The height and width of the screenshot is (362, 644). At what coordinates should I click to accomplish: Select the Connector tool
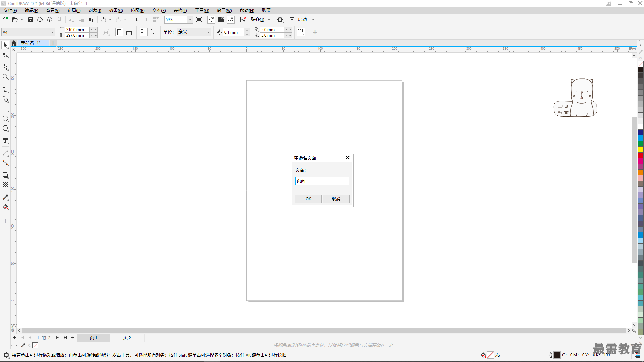5,163
